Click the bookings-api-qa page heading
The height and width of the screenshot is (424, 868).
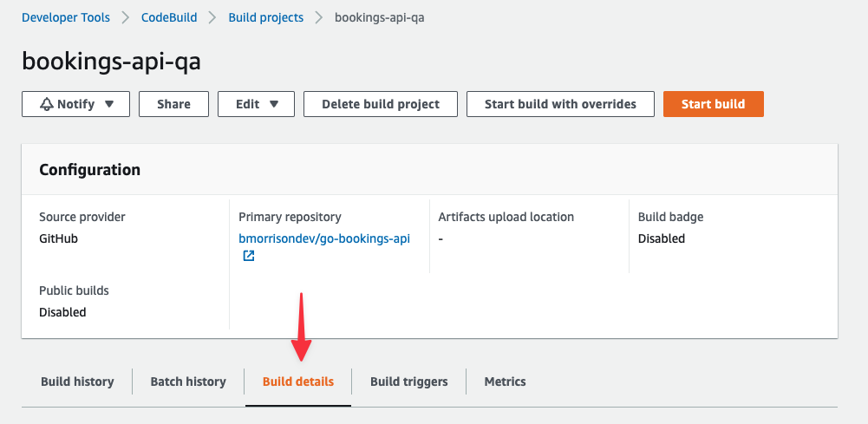(111, 62)
